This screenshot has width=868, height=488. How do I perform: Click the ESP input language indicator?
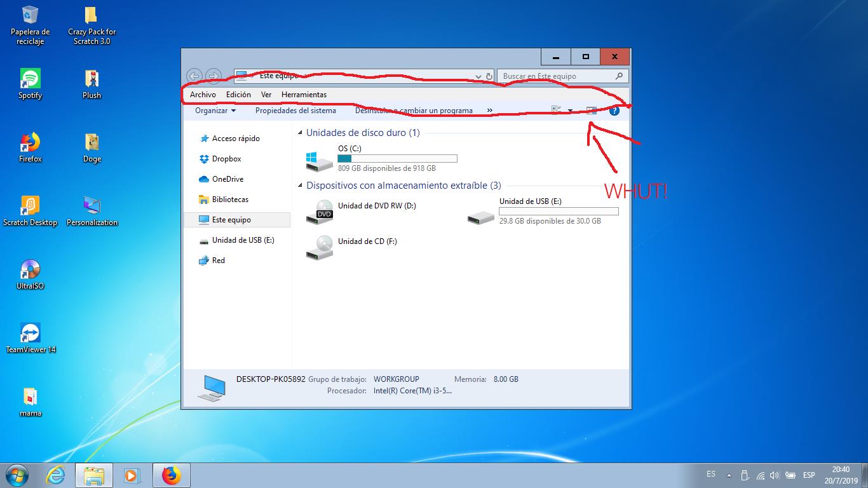(808, 475)
